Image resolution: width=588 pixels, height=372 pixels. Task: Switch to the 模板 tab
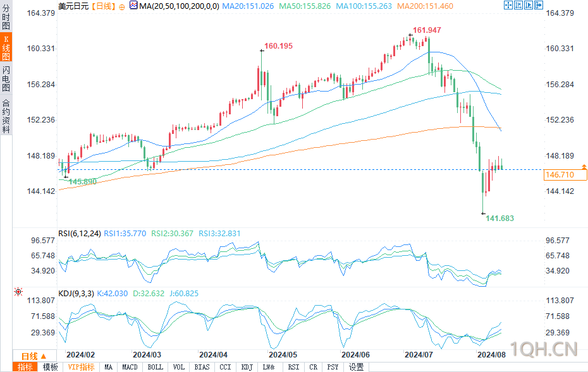[x=50, y=367]
